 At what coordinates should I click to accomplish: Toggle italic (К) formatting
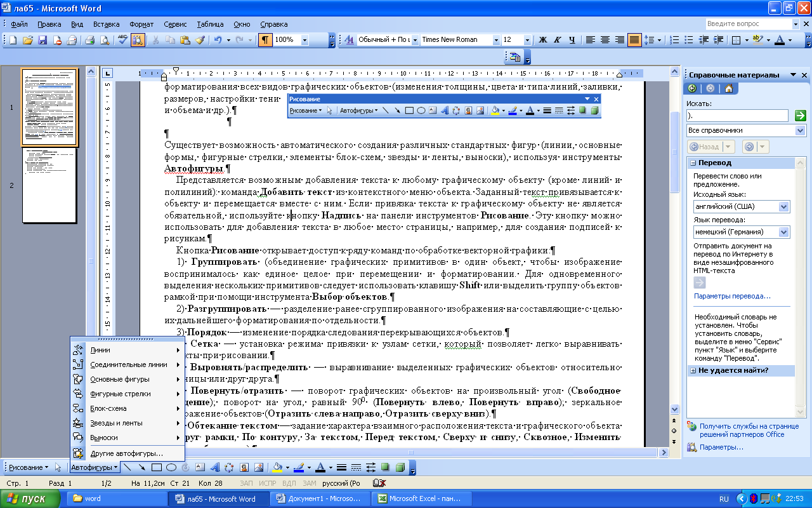tap(557, 39)
